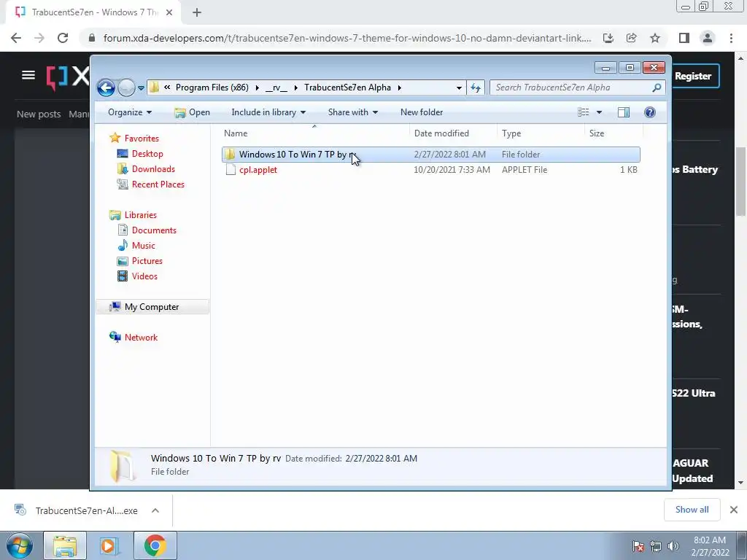Open Chrome profile avatar icon

708,38
